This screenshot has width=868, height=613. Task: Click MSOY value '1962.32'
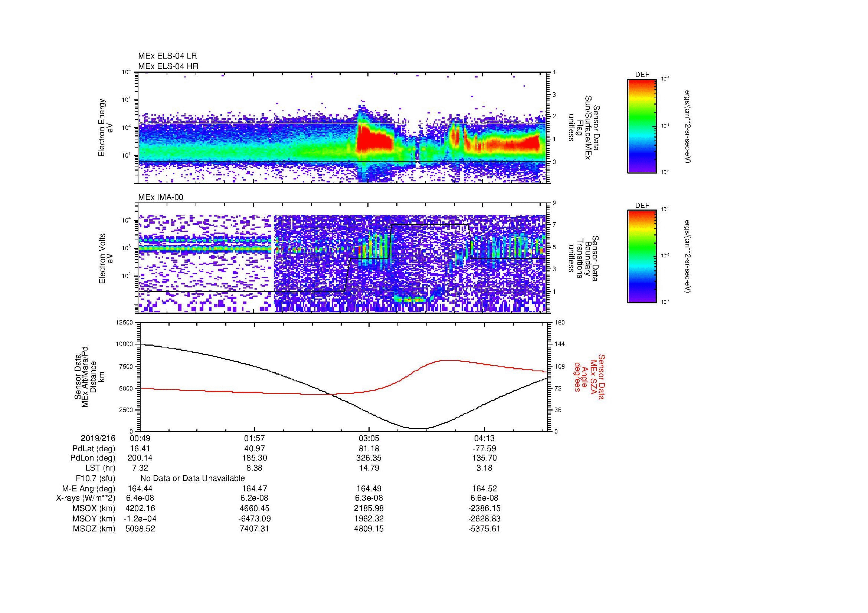click(369, 519)
